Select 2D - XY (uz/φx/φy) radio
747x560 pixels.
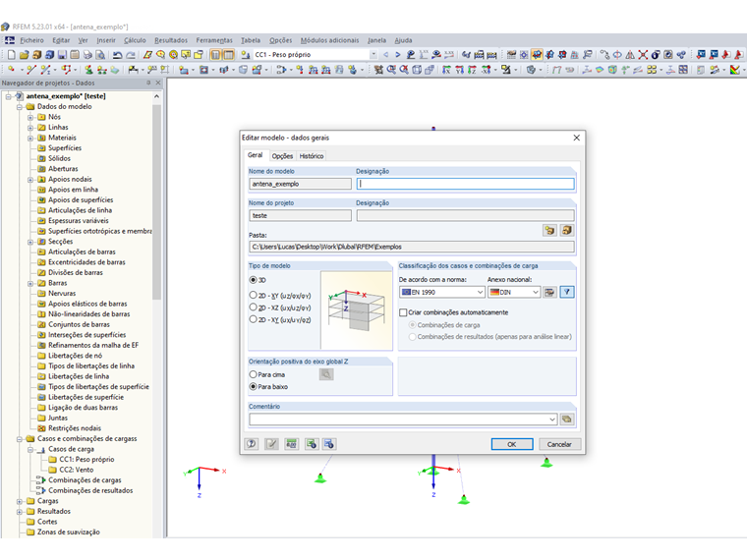[254, 296]
